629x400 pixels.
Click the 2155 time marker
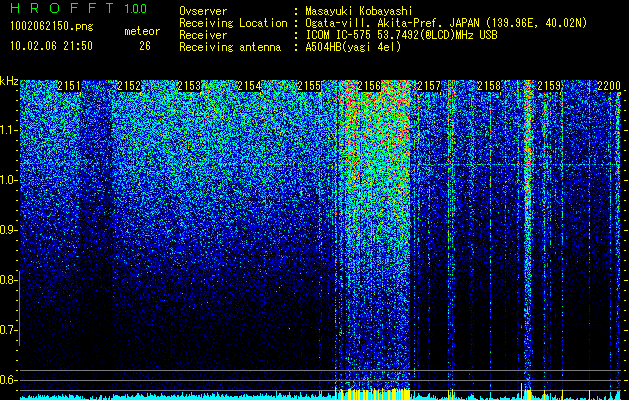(x=309, y=86)
